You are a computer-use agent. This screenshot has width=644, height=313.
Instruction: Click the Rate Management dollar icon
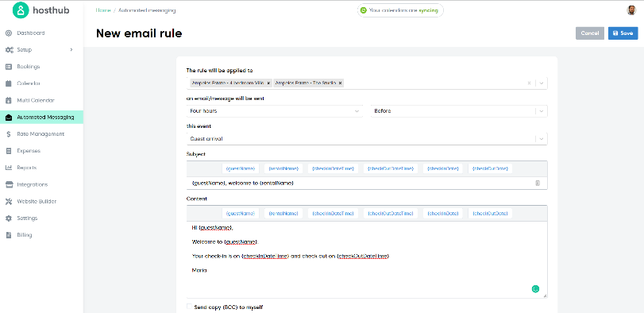(9, 134)
